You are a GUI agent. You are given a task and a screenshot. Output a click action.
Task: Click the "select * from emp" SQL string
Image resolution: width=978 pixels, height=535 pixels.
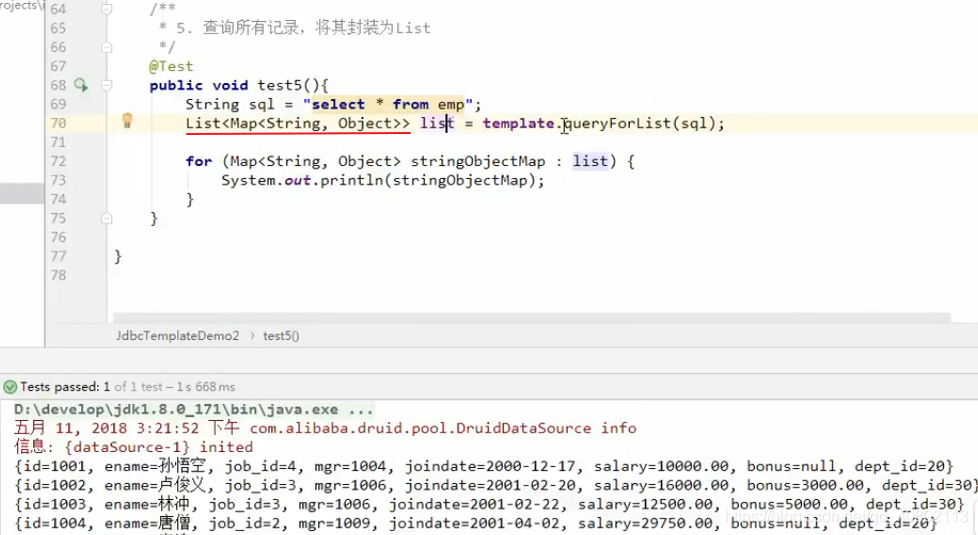click(388, 104)
